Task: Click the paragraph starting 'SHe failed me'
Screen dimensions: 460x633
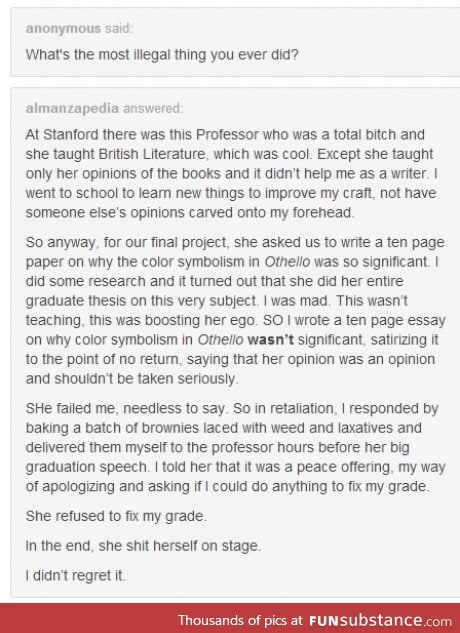Action: [x=235, y=447]
